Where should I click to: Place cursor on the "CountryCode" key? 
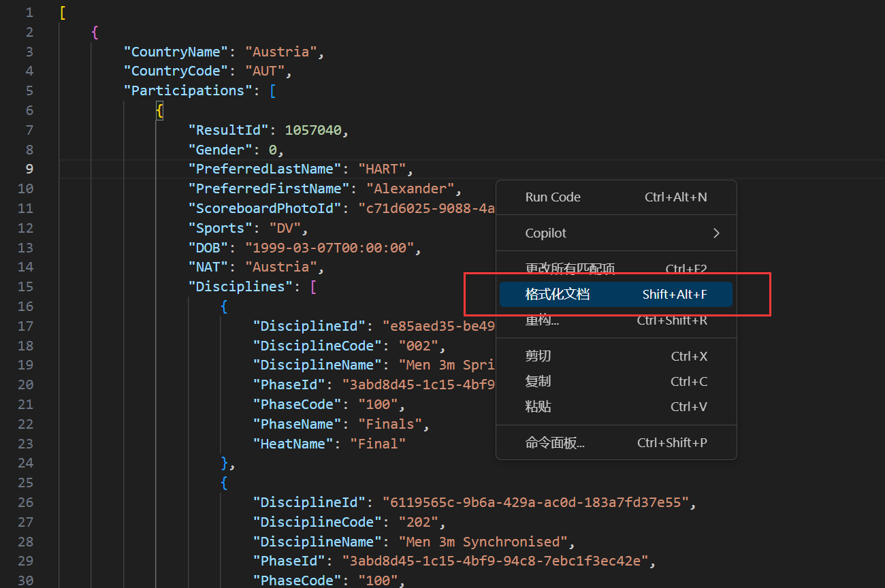tap(176, 71)
